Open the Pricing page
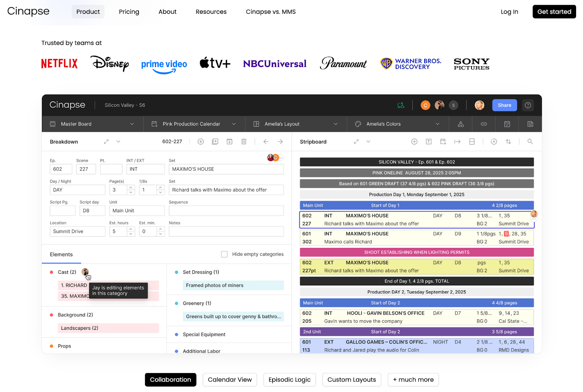The height and width of the screenshot is (392, 583). [129, 12]
